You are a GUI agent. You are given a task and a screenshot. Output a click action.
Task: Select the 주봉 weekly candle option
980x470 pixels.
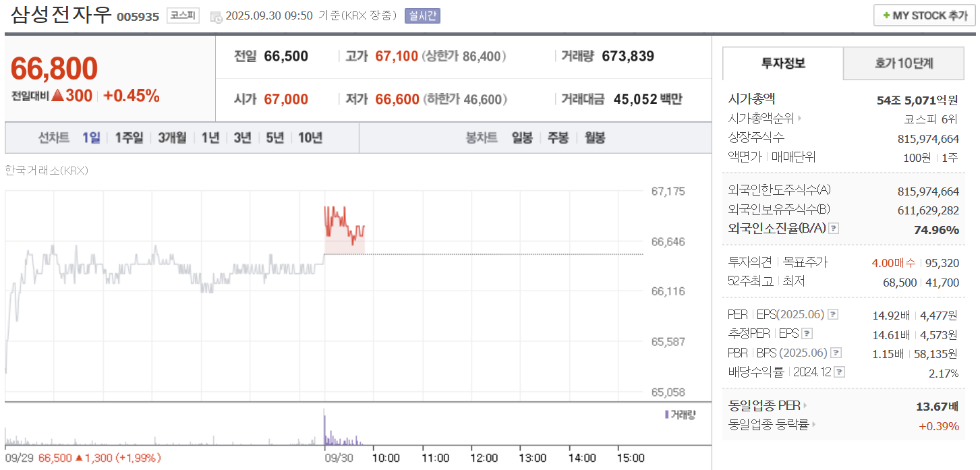(x=558, y=138)
